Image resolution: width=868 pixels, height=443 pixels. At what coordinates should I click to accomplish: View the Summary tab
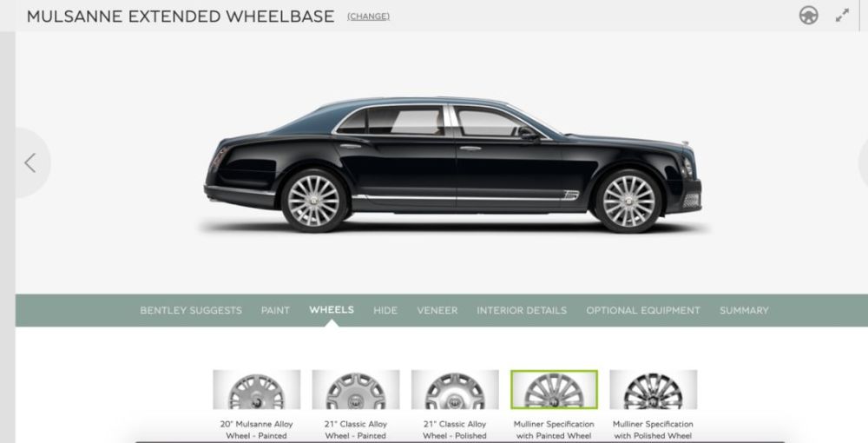point(744,310)
